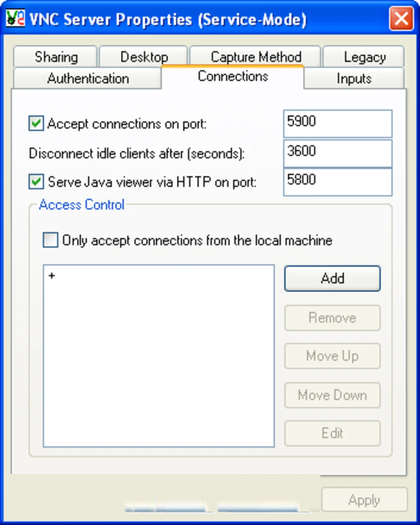Enable Only accept connections from local machine
The width and height of the screenshot is (420, 525).
[x=50, y=240]
